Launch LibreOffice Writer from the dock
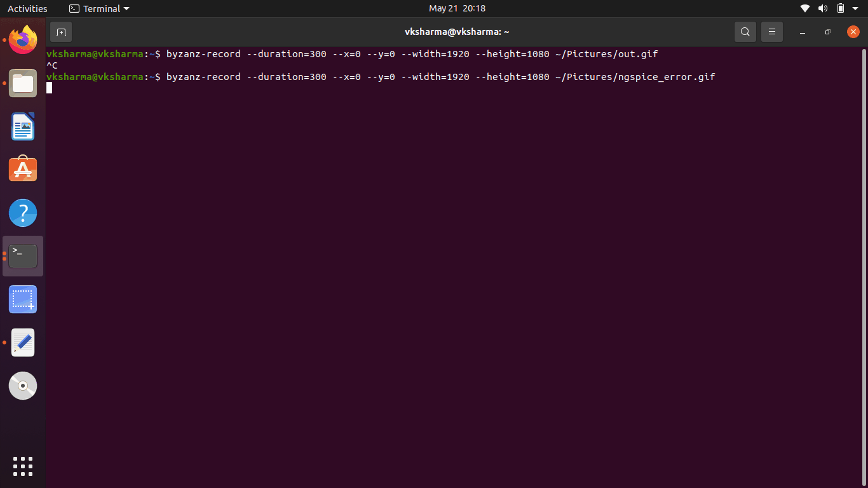 click(22, 126)
